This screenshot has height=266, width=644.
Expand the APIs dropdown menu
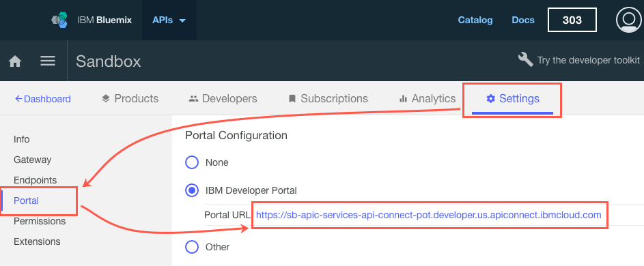click(x=169, y=20)
